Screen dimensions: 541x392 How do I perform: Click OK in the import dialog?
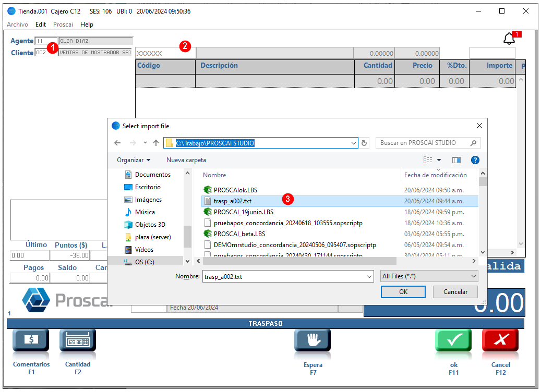pyautogui.click(x=403, y=292)
